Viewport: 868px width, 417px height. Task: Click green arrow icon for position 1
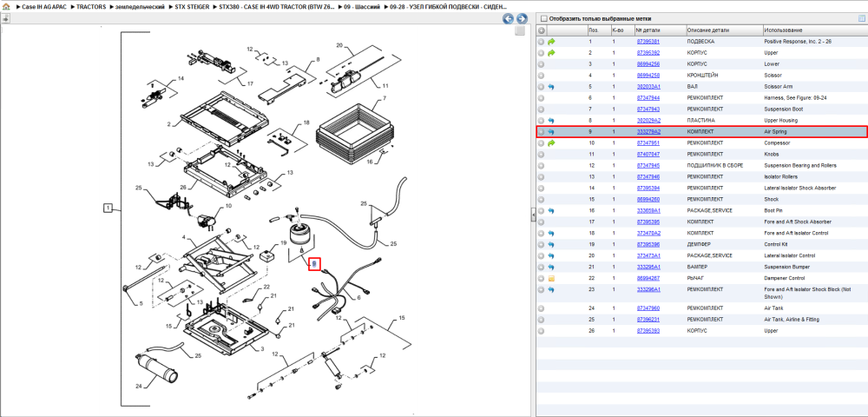click(x=551, y=42)
